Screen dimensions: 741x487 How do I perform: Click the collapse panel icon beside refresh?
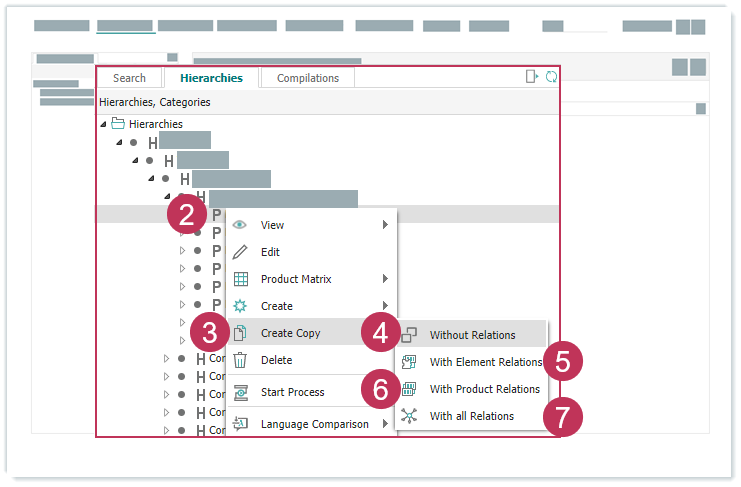point(532,77)
